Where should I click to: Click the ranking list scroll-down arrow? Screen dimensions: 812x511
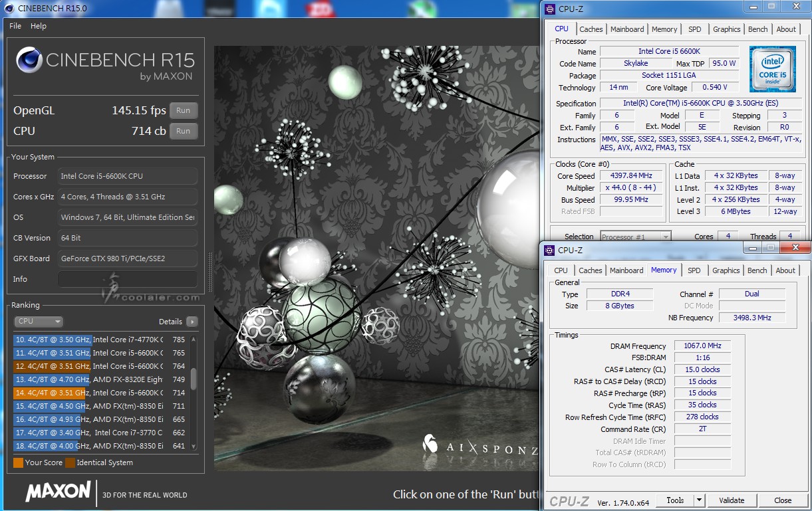[194, 447]
